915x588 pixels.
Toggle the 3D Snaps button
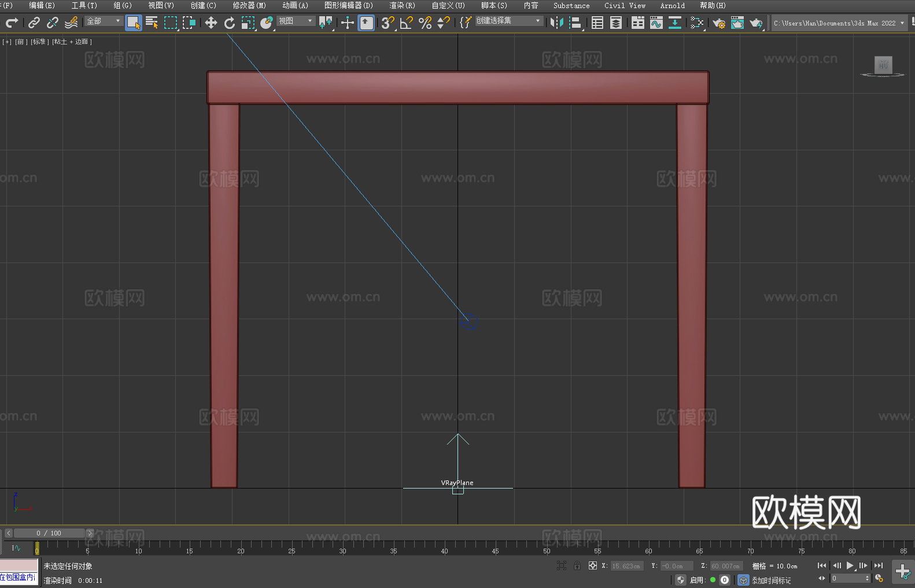pos(388,23)
